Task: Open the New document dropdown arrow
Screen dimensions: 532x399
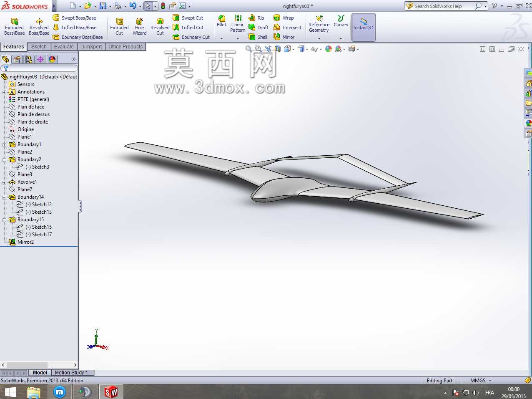Action: (x=80, y=6)
